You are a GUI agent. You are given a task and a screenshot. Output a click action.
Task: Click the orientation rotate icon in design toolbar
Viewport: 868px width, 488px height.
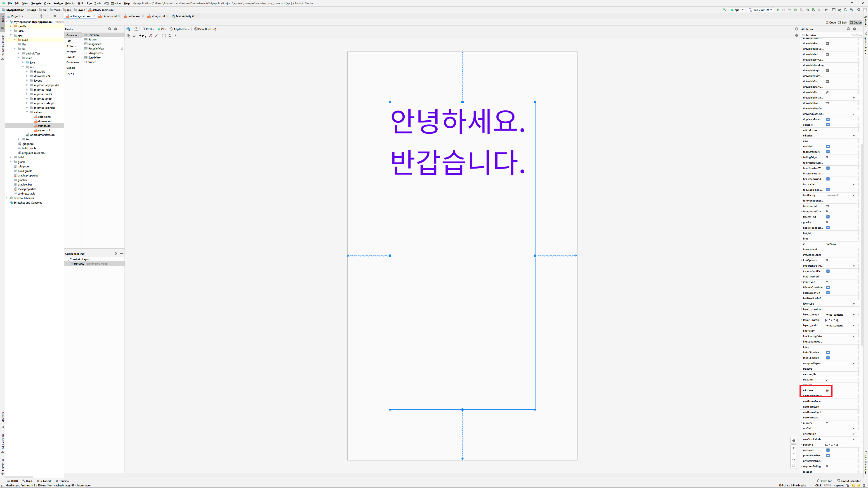[136, 29]
